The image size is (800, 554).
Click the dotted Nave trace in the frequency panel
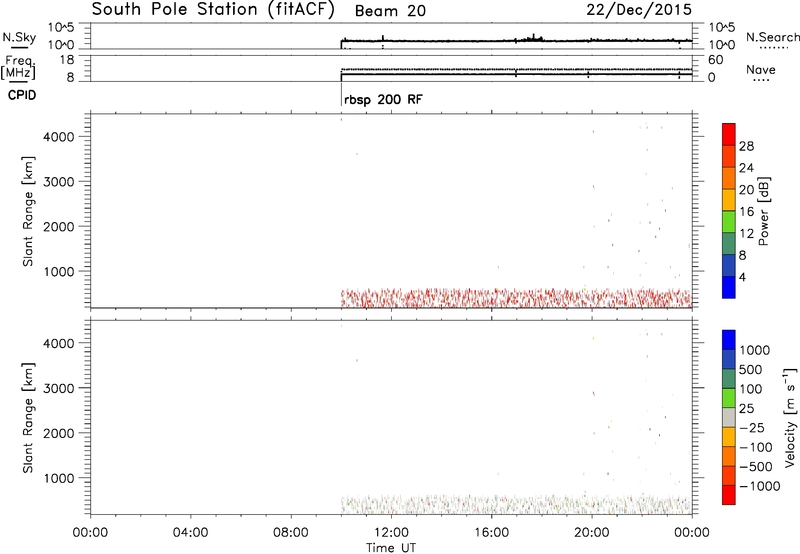tap(516, 69)
